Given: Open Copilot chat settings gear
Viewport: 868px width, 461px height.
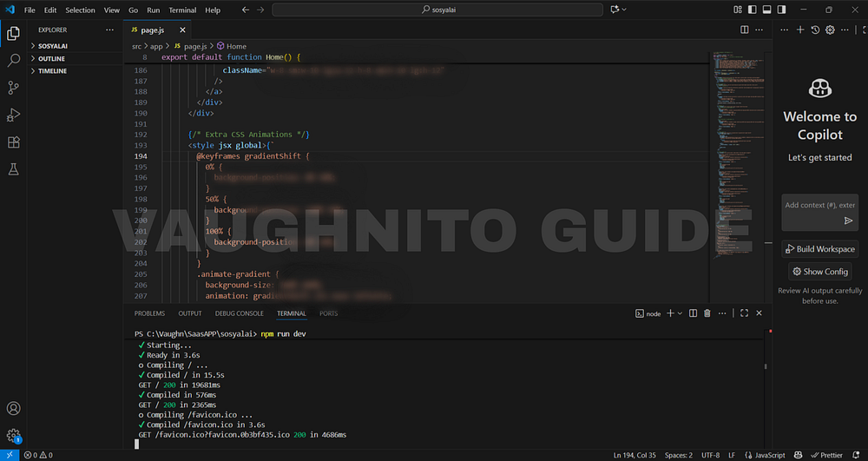Looking at the screenshot, I should coord(830,30).
